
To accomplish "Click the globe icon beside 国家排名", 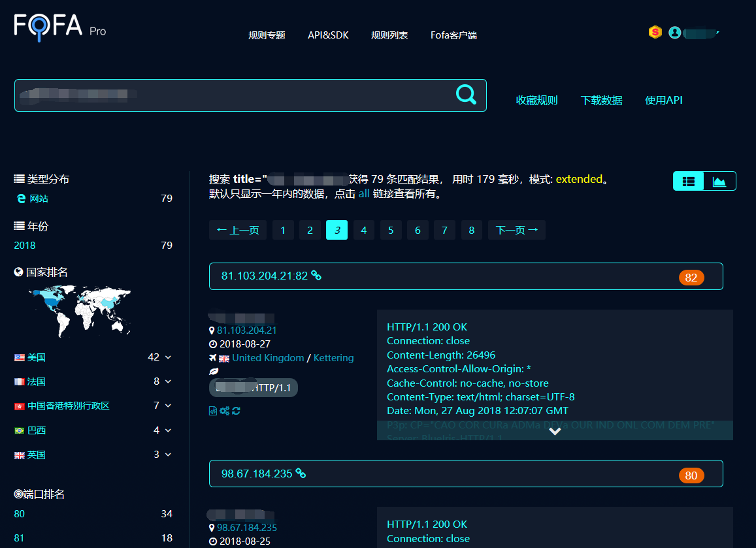I will (x=19, y=272).
